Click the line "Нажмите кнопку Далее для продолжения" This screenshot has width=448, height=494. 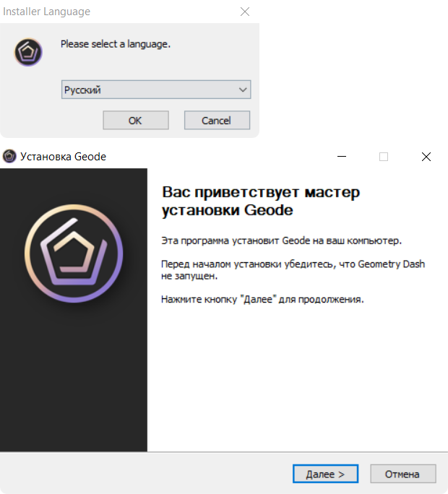pyautogui.click(x=262, y=299)
